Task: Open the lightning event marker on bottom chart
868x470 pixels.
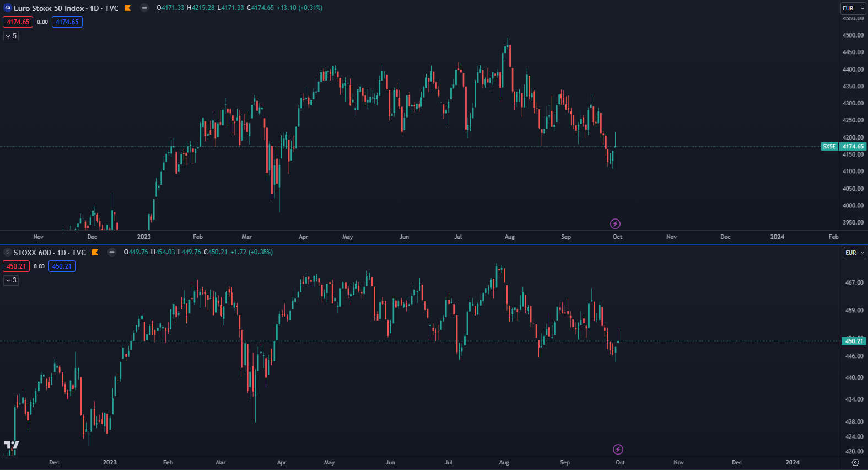Action: tap(618, 449)
